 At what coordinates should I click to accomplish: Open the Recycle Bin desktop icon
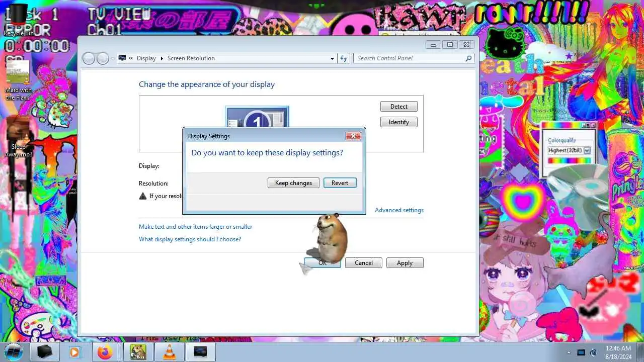coord(18,20)
